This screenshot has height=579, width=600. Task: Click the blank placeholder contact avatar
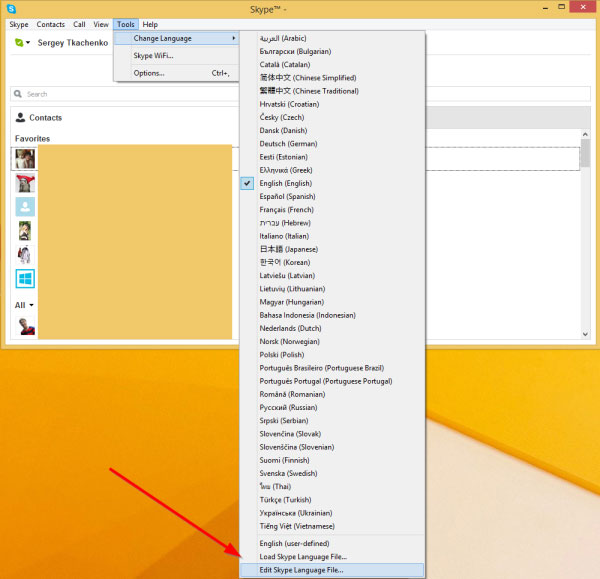25,206
